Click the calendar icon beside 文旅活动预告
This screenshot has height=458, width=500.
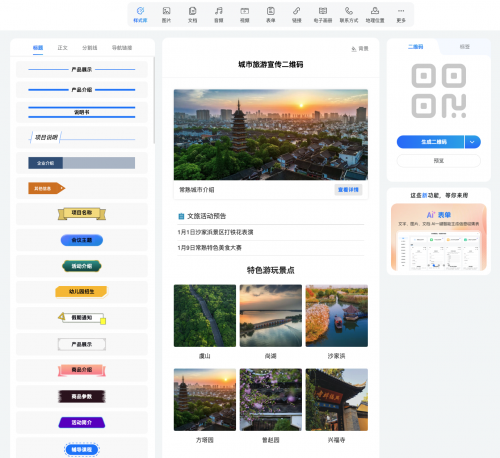pos(181,216)
